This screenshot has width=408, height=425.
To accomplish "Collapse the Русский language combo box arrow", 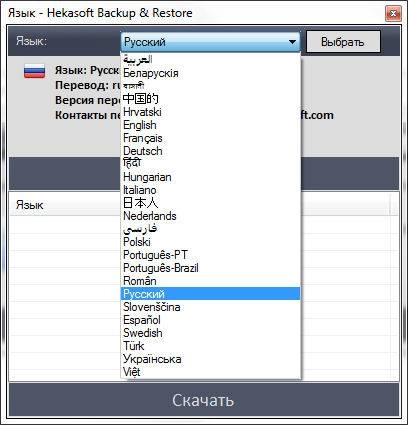I will tap(292, 42).
